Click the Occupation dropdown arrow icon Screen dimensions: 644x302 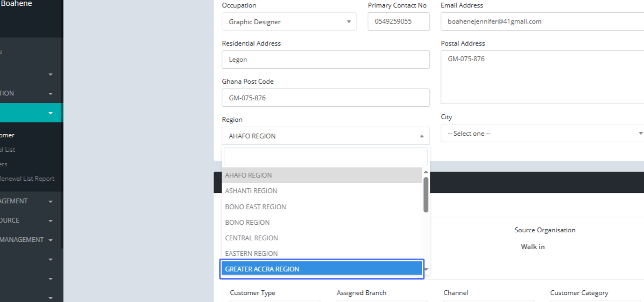348,22
